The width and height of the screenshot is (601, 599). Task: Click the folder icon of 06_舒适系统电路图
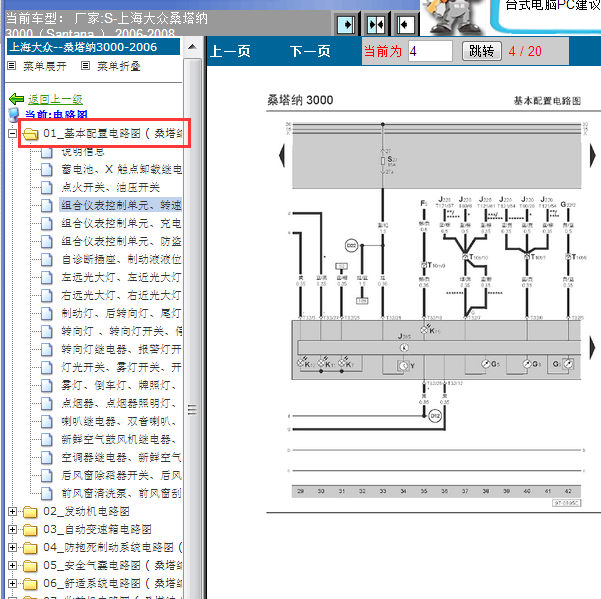coord(30,584)
